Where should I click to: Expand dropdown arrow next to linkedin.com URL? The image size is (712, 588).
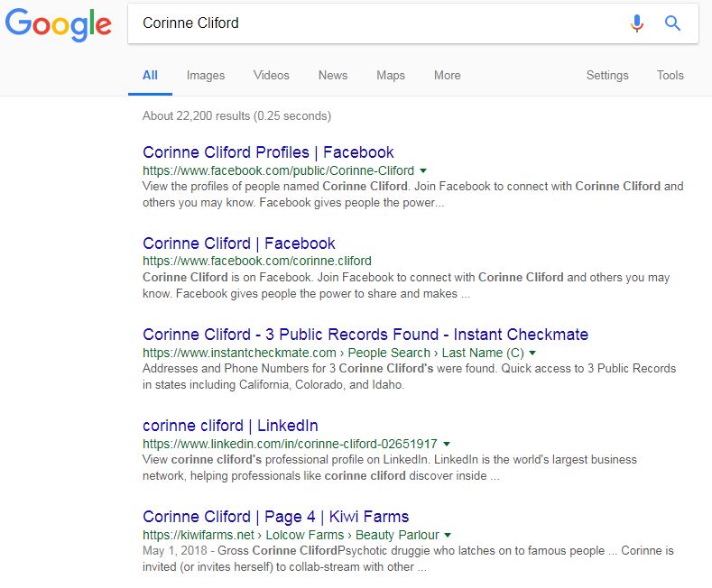click(447, 445)
